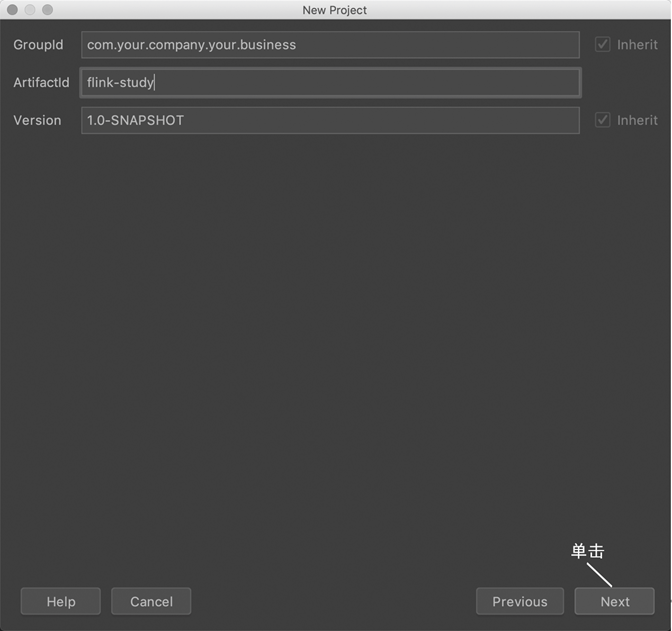
Task: Open Help for this dialog
Action: click(x=61, y=601)
